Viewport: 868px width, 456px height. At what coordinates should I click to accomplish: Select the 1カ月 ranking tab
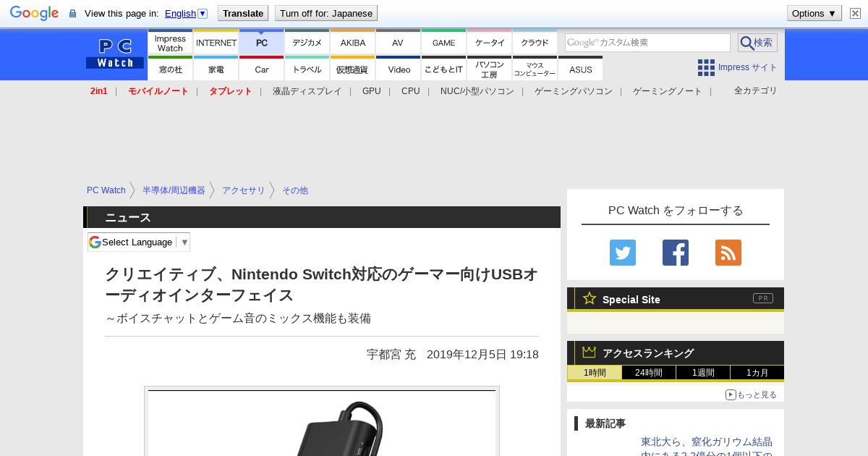pos(757,373)
